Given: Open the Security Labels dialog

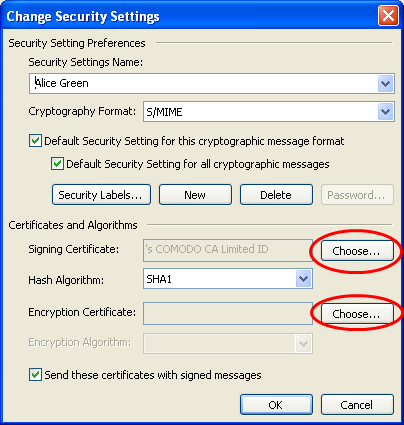Looking at the screenshot, I should click(x=101, y=195).
